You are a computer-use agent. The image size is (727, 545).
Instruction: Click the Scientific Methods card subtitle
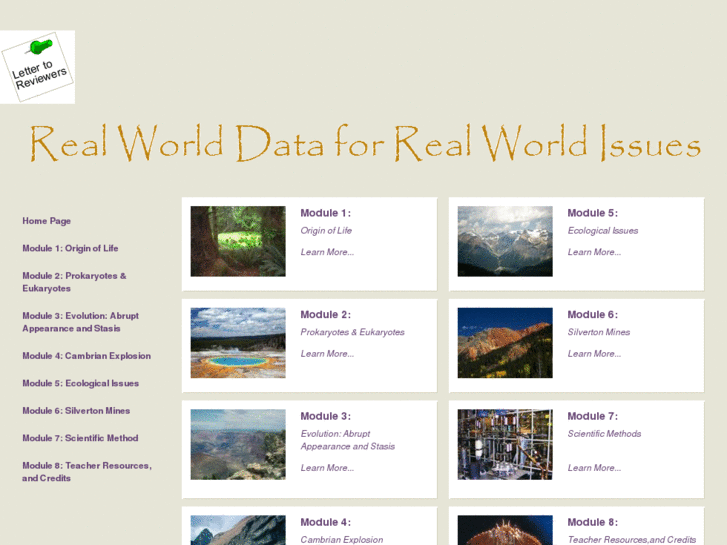604,434
